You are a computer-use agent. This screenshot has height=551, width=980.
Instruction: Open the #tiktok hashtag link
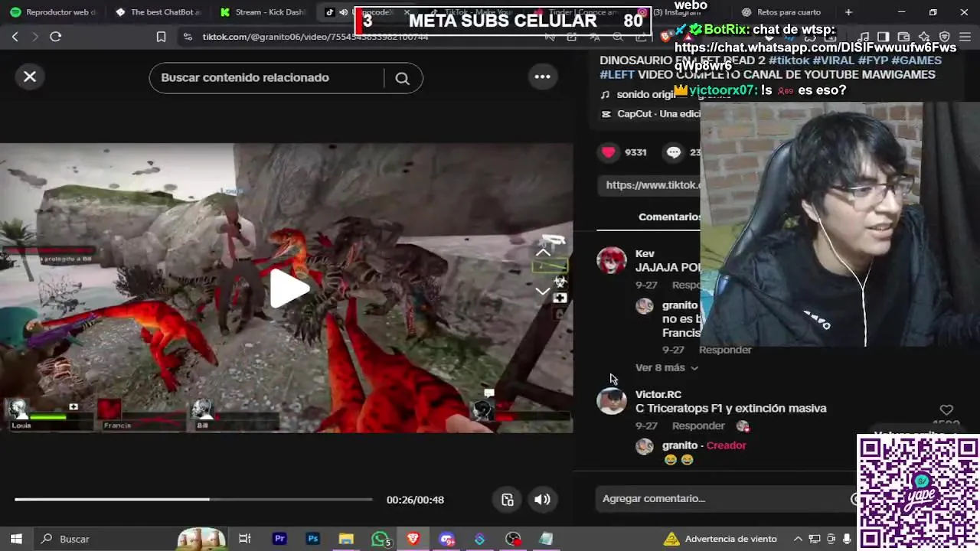(x=789, y=60)
